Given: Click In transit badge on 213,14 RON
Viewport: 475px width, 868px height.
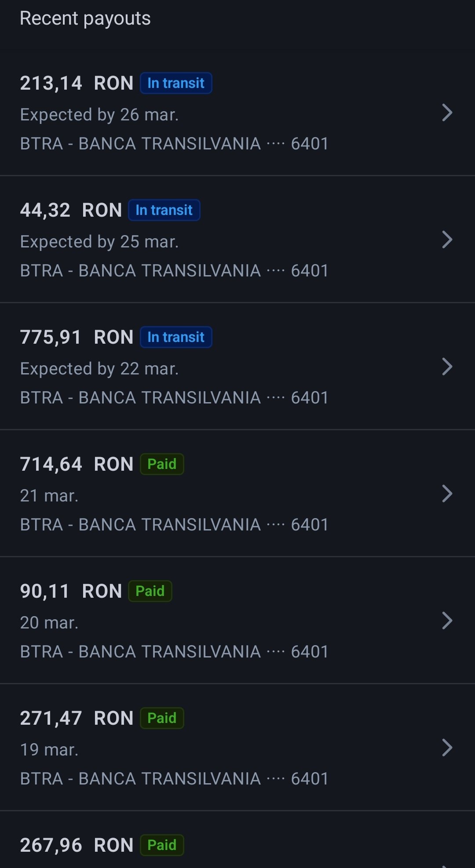Looking at the screenshot, I should (x=176, y=83).
